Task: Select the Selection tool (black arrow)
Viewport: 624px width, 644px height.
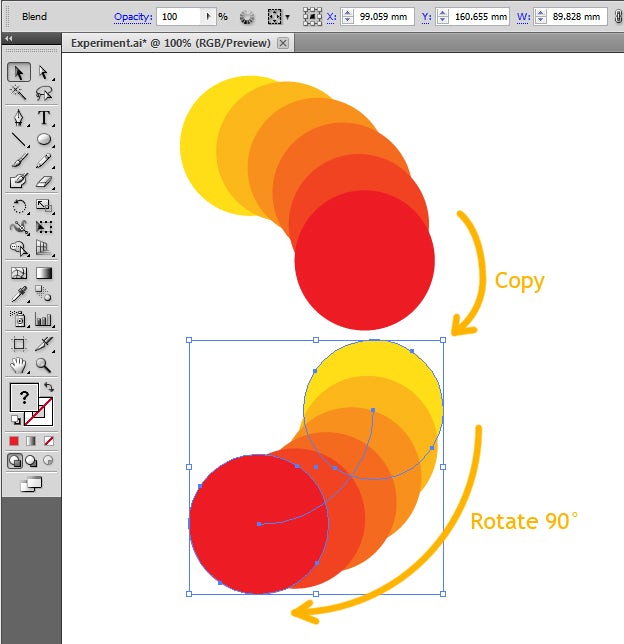Action: point(18,73)
